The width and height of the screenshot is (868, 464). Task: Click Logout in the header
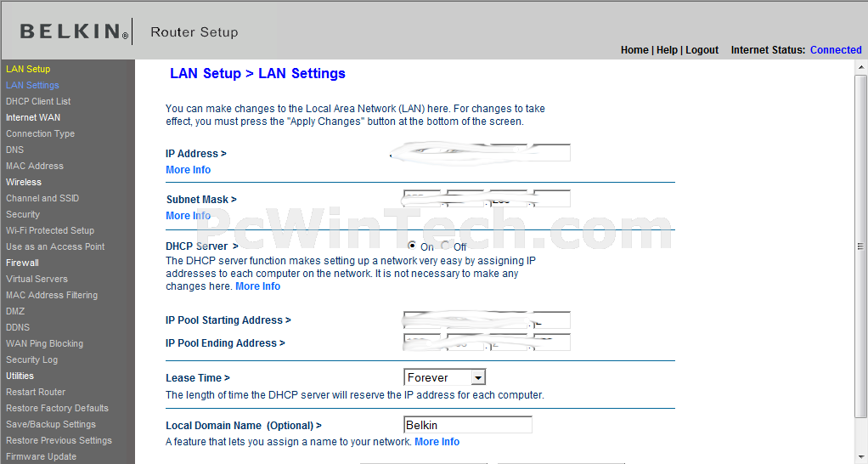pyautogui.click(x=702, y=50)
